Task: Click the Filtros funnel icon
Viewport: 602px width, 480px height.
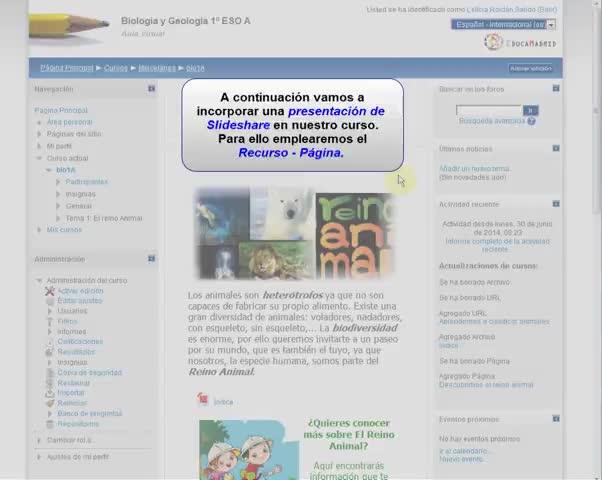Action: [x=50, y=321]
